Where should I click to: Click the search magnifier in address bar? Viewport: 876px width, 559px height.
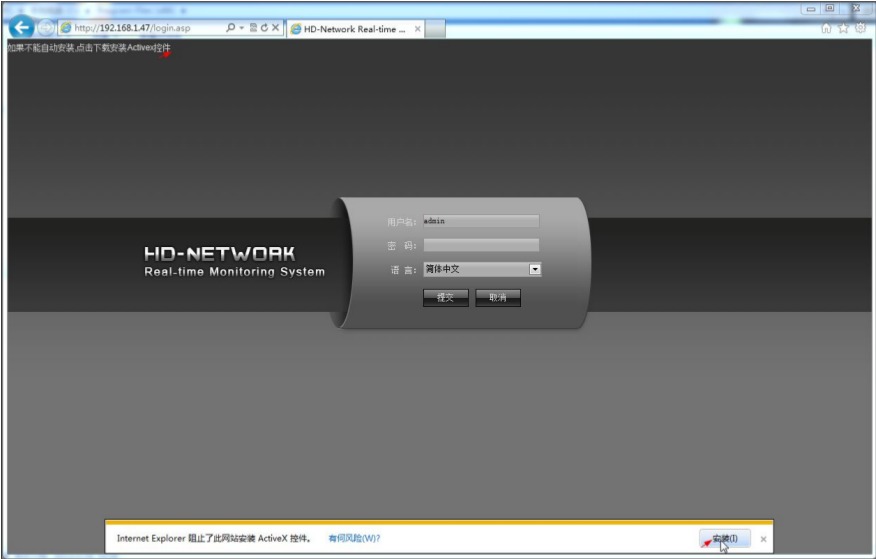[x=231, y=27]
